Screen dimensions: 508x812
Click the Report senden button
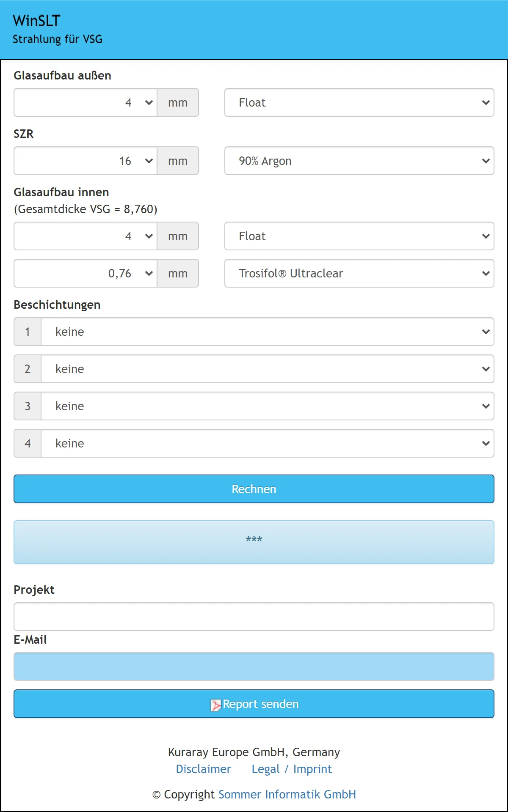tap(254, 704)
